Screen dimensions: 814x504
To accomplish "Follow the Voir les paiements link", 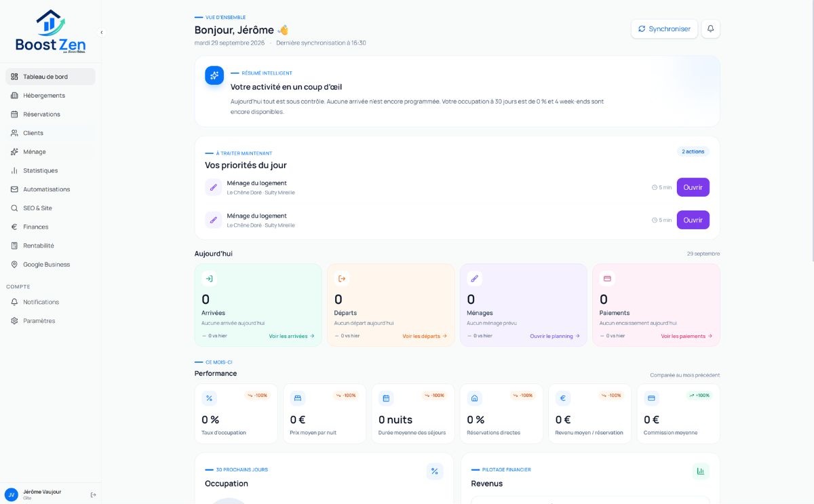I will pos(686,336).
